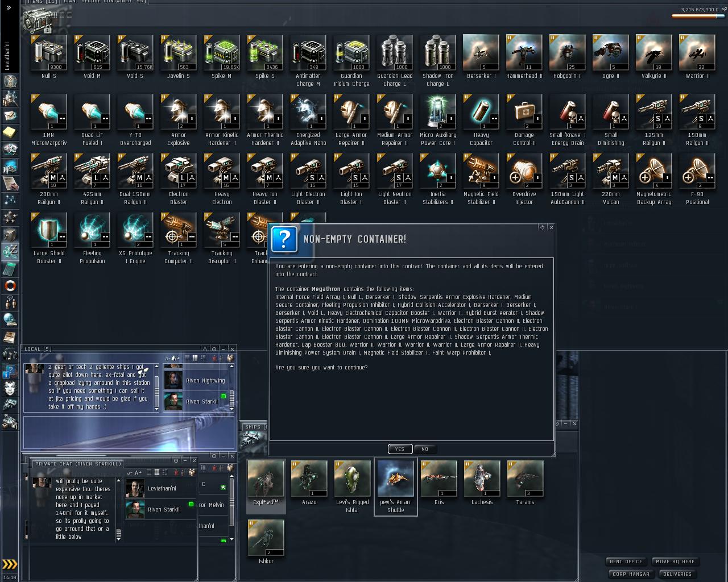Image resolution: width=728 pixels, height=582 pixels.
Task: Toggle group members icon in Private Chat
Action: 192,472
